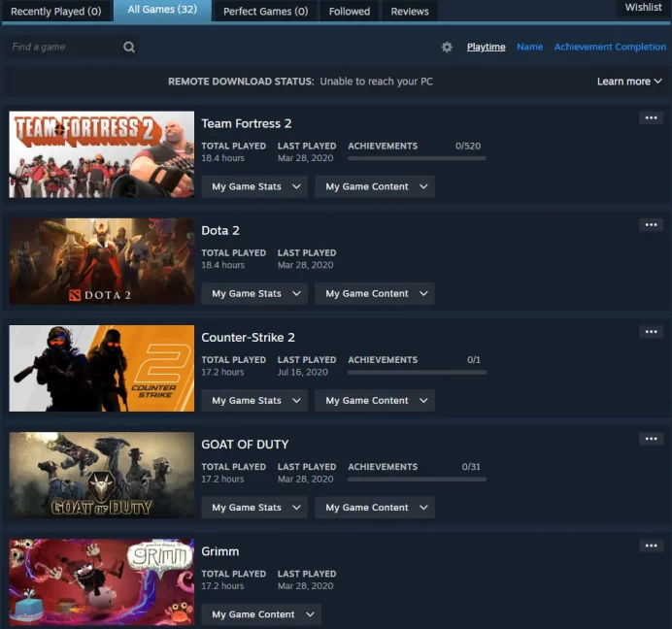
Task: Open the Dota 2 title link
Action: coord(220,230)
